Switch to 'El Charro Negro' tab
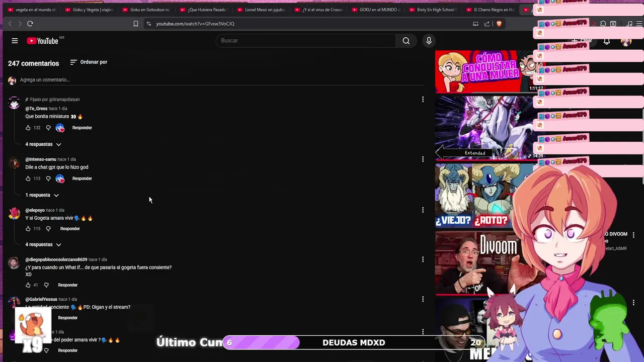This screenshot has height=362, width=644. click(492, 10)
